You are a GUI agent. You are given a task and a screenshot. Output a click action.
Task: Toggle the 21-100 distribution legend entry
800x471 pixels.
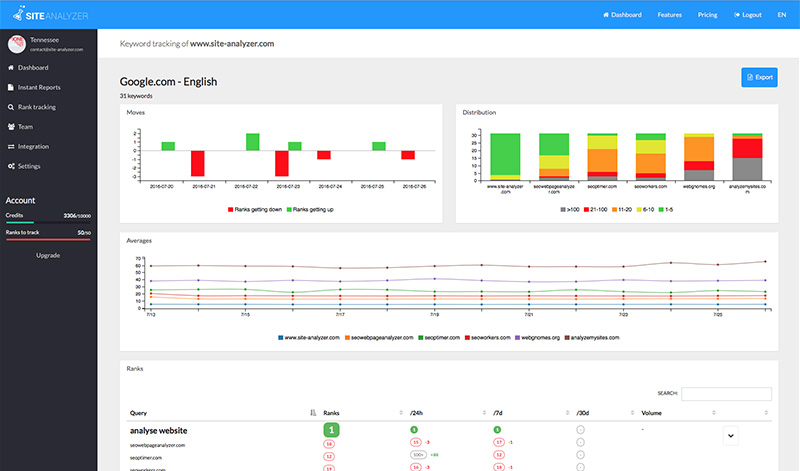pyautogui.click(x=595, y=209)
